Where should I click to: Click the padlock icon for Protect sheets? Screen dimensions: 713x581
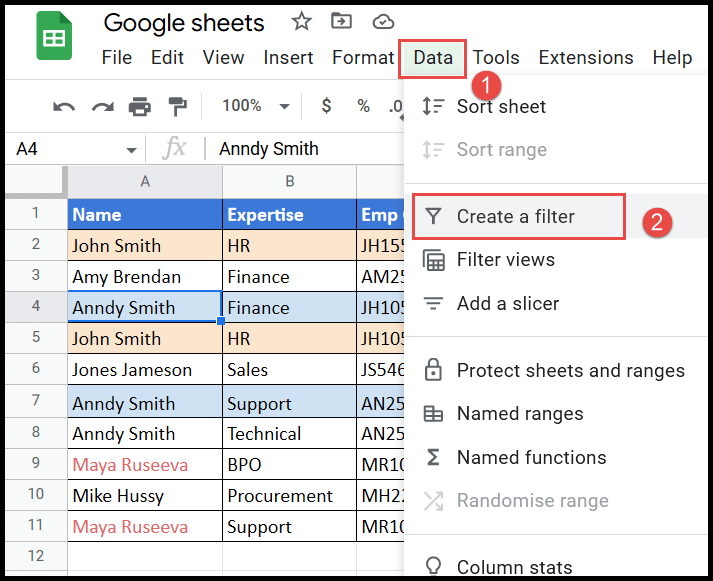pos(433,370)
